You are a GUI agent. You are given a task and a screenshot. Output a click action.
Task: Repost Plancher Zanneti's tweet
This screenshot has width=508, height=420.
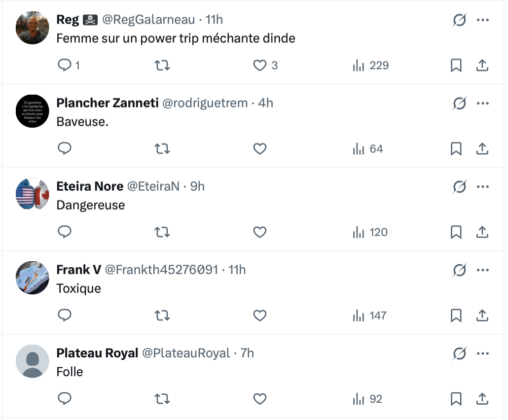[x=162, y=148]
